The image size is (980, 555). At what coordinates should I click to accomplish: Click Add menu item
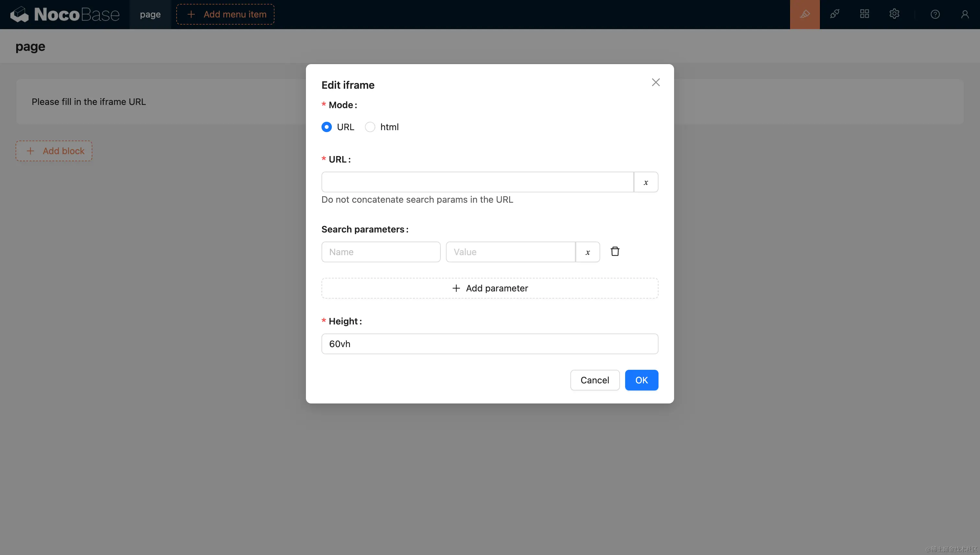point(225,14)
